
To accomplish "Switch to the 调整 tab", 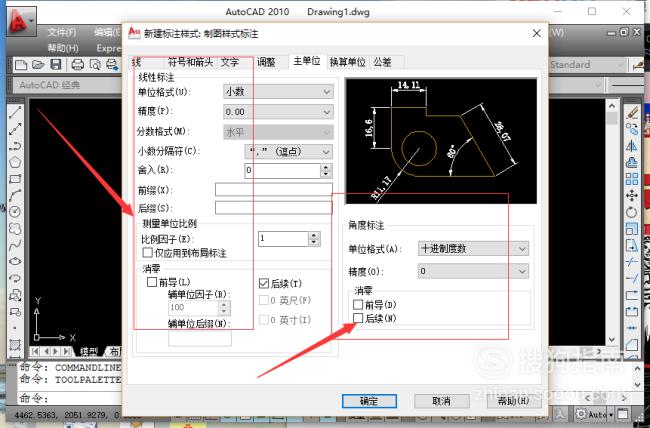I will [266, 62].
